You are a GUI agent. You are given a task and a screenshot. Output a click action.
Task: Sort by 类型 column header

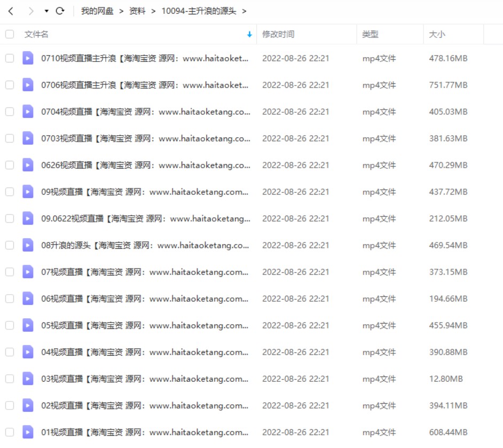(x=370, y=34)
